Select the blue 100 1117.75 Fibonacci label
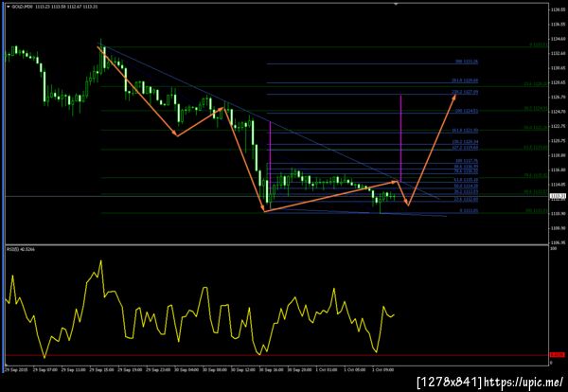Viewport: 568px width, 392px height. click(x=467, y=161)
